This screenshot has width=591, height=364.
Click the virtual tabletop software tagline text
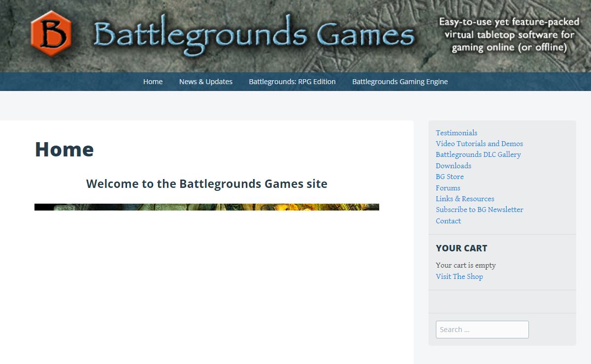509,35
